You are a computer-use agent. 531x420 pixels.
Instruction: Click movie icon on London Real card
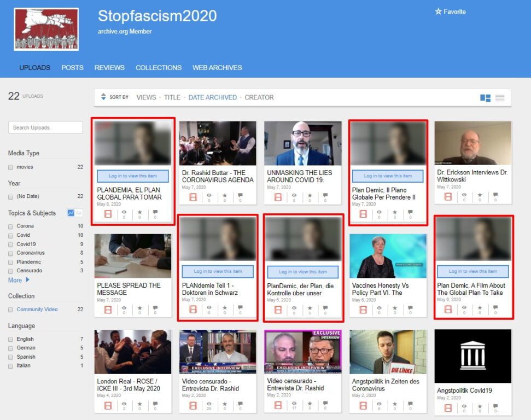pyautogui.click(x=108, y=405)
